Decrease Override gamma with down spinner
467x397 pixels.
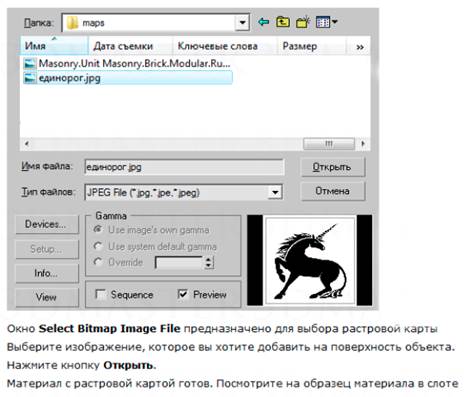pos(209,266)
